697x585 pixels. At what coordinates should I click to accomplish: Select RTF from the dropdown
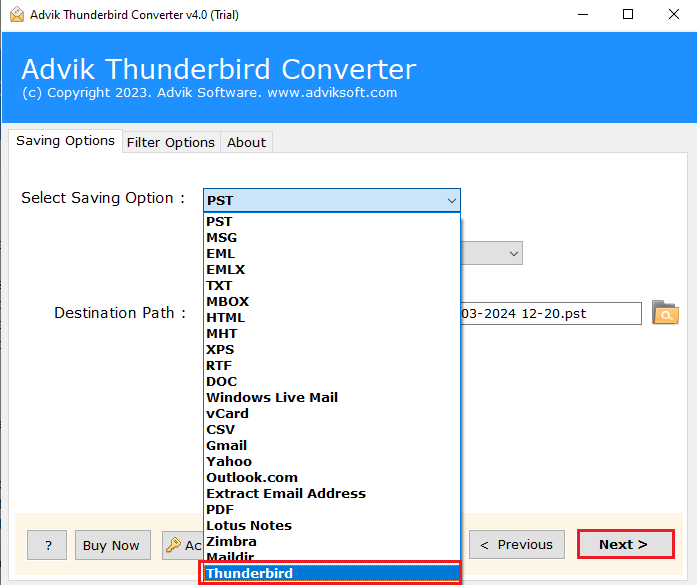(332, 365)
